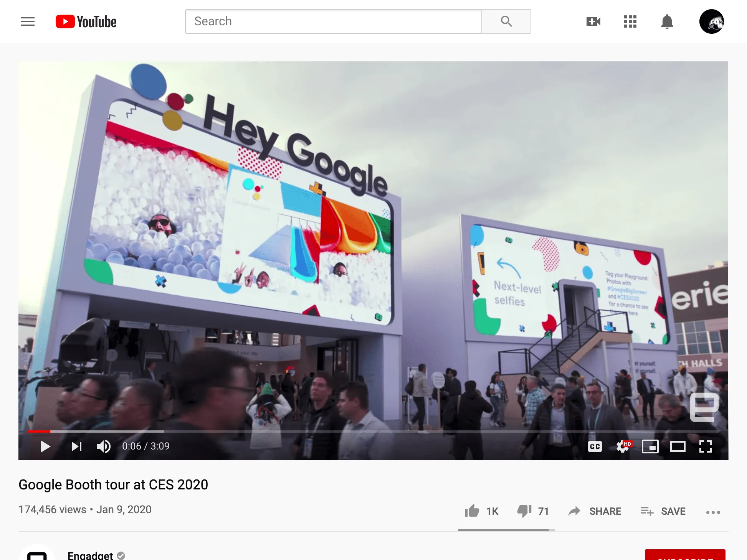This screenshot has height=560, width=747.
Task: Open the YouTube apps grid
Action: (630, 21)
